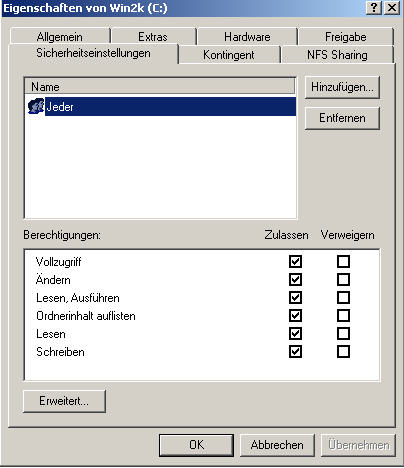This screenshot has height=468, width=404.
Task: Toggle Zulassen for Ordnerinhalt auflisten
Action: 295,316
